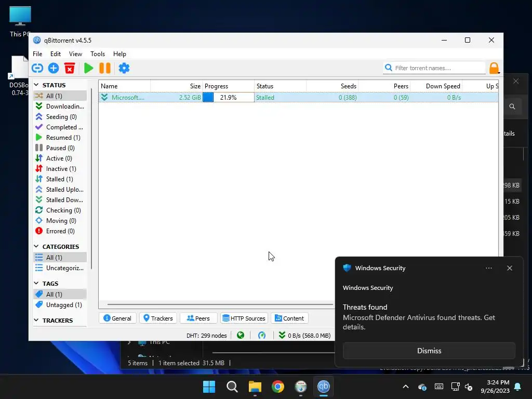532x399 pixels.
Task: Select the Stalled (1) status filter
Action: pyautogui.click(x=60, y=179)
